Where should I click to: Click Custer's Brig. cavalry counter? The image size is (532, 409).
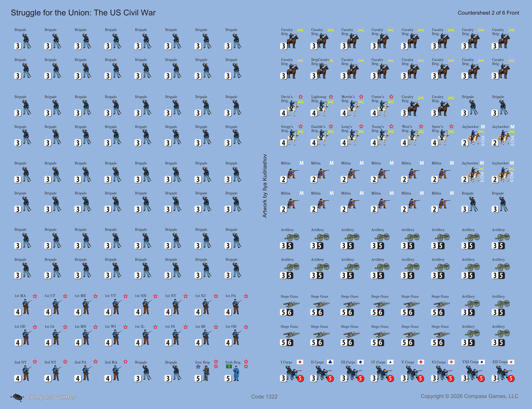382,106
